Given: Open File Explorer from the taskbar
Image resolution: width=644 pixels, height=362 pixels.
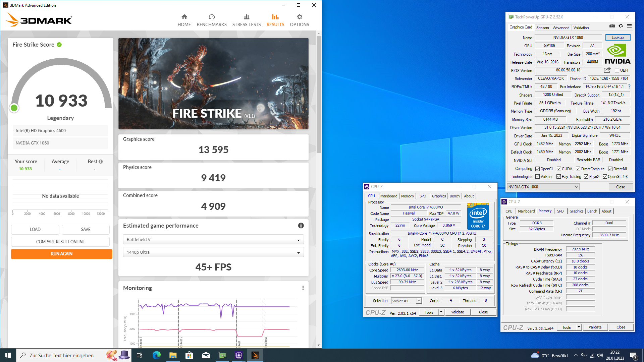Looking at the screenshot, I should pos(173,355).
